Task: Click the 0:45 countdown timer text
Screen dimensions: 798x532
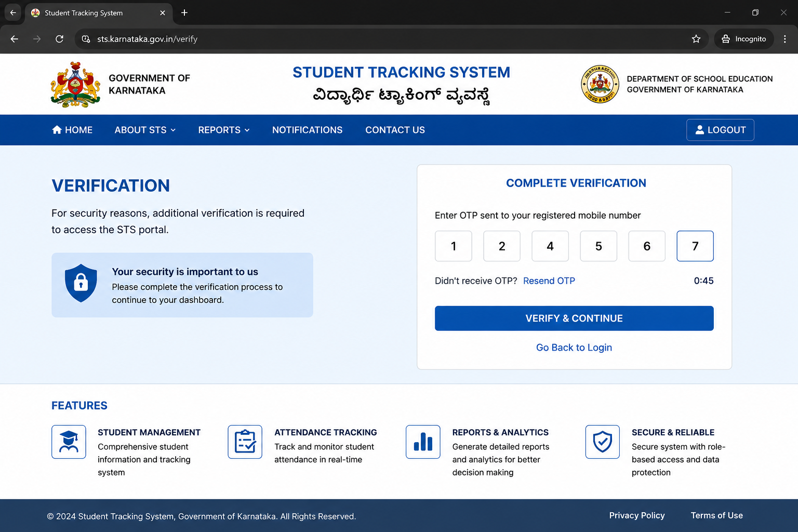Action: coord(704,281)
